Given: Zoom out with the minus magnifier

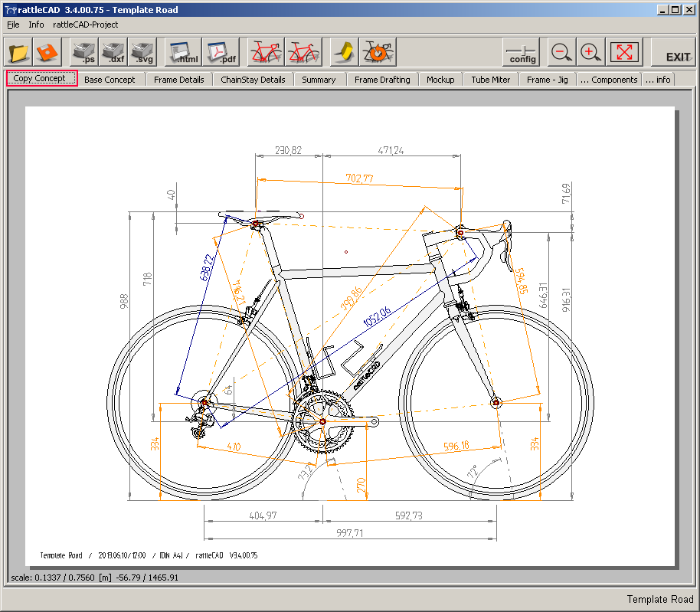Looking at the screenshot, I should pyautogui.click(x=561, y=52).
